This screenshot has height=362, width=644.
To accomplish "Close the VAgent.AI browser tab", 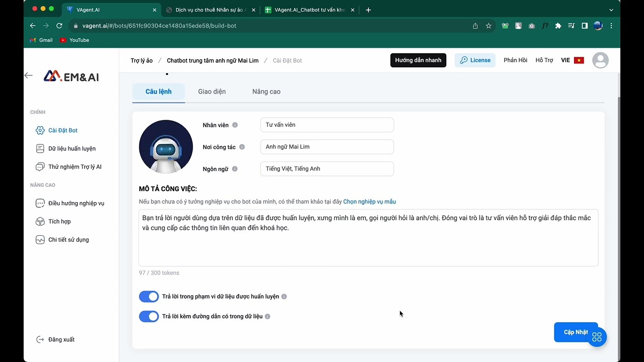I will click(x=154, y=10).
